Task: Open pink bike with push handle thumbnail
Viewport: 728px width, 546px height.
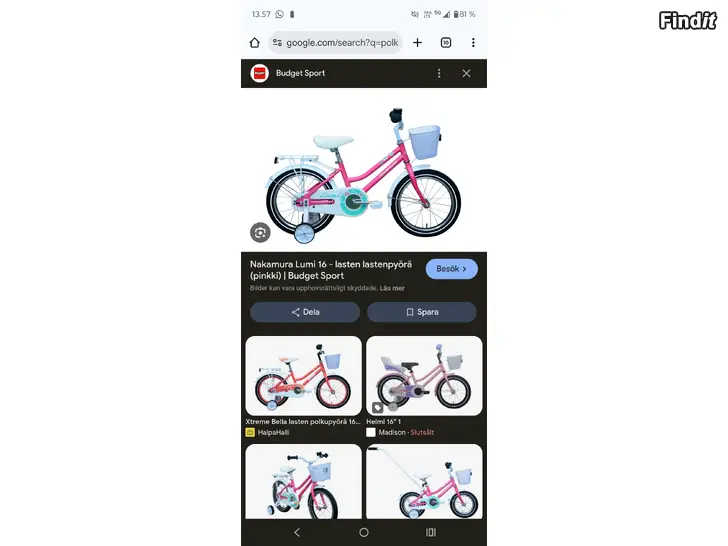Action: (424, 481)
